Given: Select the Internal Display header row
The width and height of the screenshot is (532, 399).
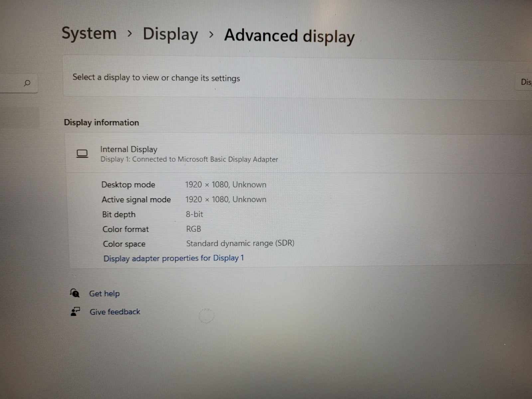Looking at the screenshot, I should (x=299, y=154).
